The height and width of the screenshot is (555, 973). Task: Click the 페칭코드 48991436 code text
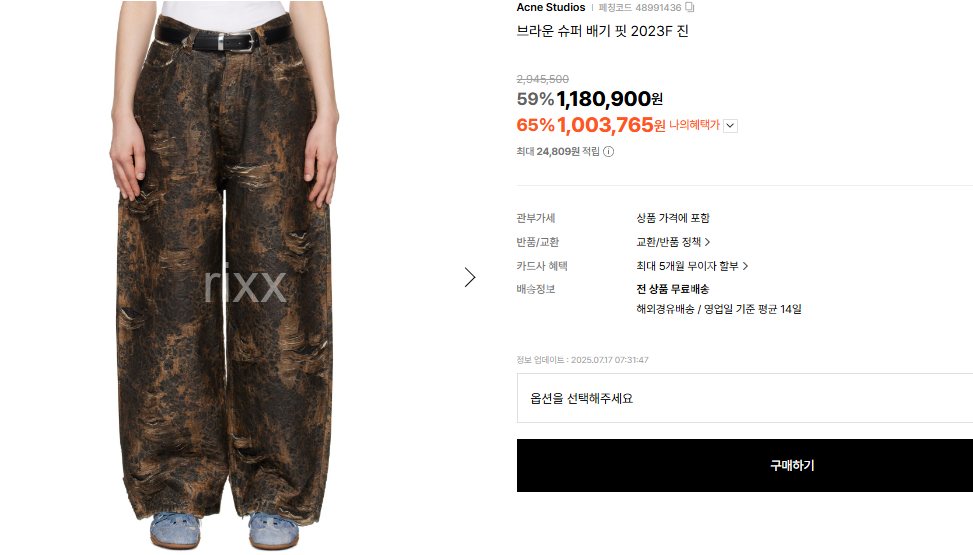[x=640, y=7]
